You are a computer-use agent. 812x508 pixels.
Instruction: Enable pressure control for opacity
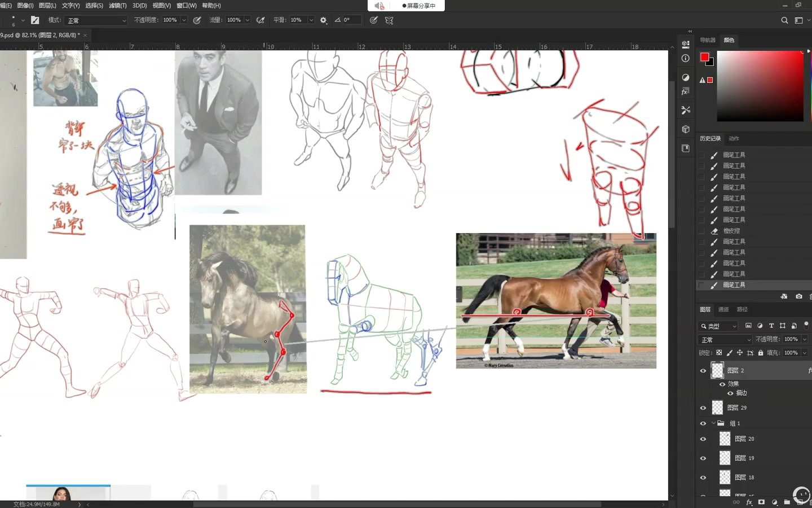tap(197, 20)
